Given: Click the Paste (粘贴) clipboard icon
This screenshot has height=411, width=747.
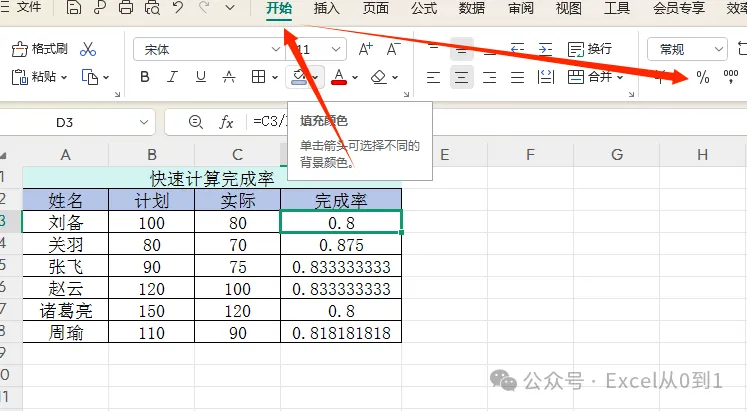Looking at the screenshot, I should click(x=20, y=77).
